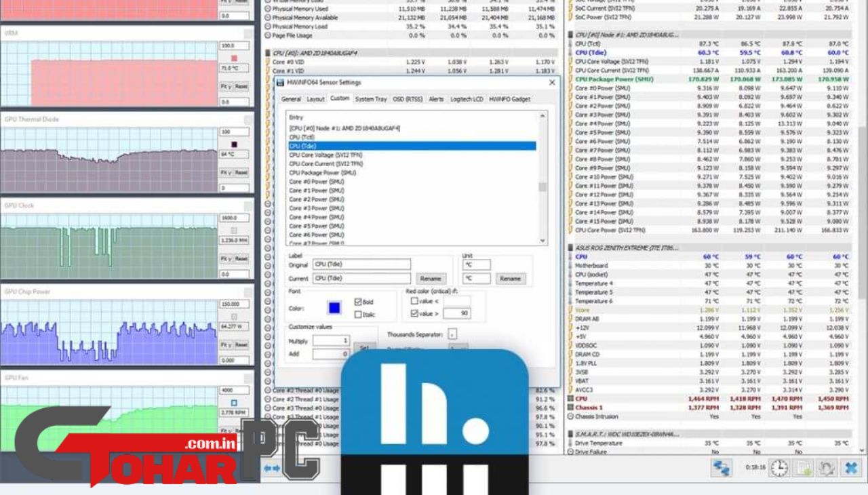Click the HWiNFO64 Sensor Settings title icon
The height and width of the screenshot is (495, 868).
click(x=280, y=82)
